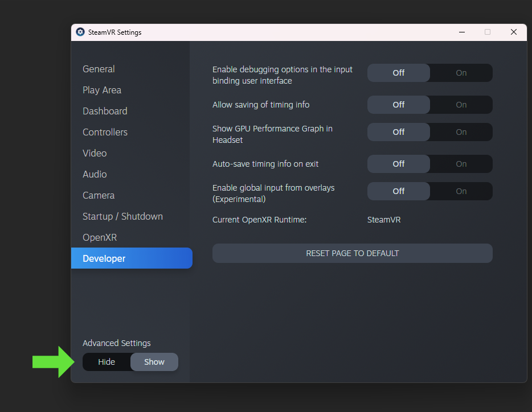The width and height of the screenshot is (532, 412).
Task: Select the Developer tab
Action: point(132,258)
